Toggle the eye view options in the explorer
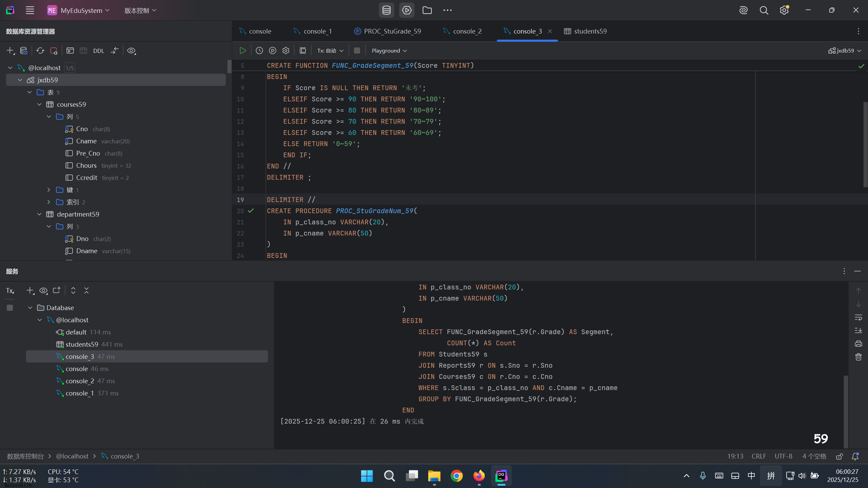Image resolution: width=868 pixels, height=488 pixels. (x=131, y=51)
